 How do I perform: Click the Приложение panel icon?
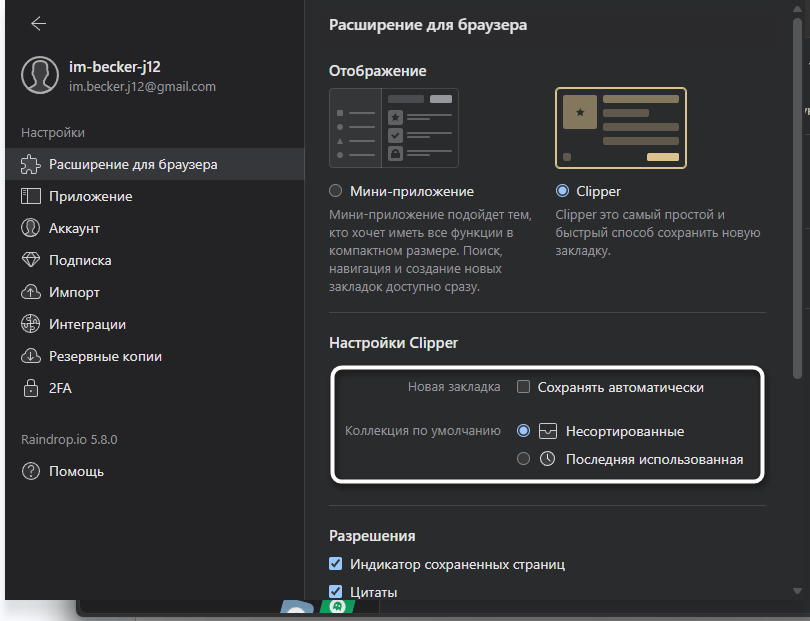click(30, 196)
